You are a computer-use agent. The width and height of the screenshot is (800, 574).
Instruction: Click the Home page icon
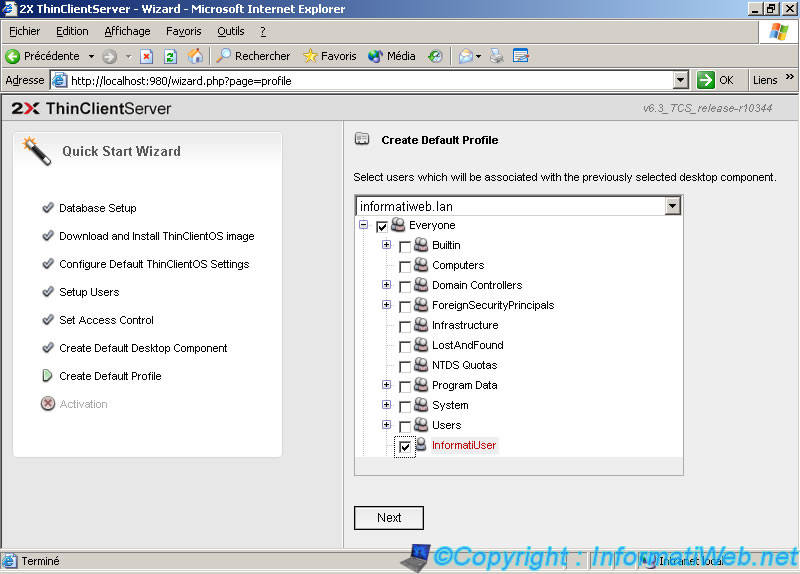pyautogui.click(x=194, y=56)
